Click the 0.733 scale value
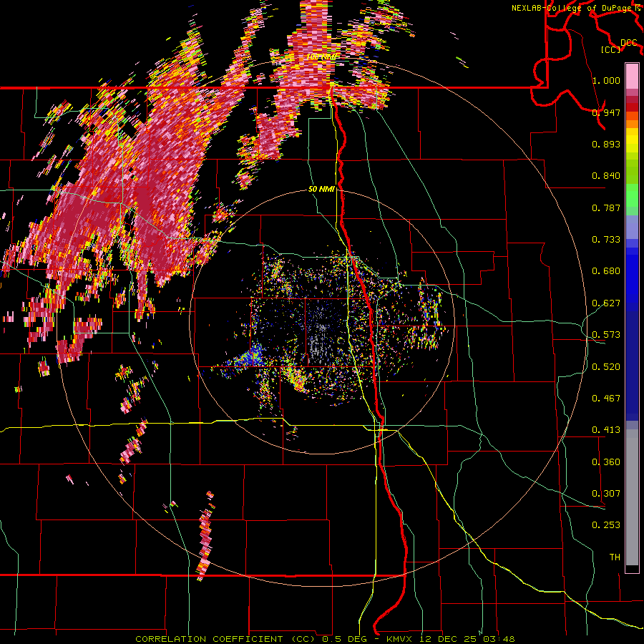 pyautogui.click(x=606, y=240)
